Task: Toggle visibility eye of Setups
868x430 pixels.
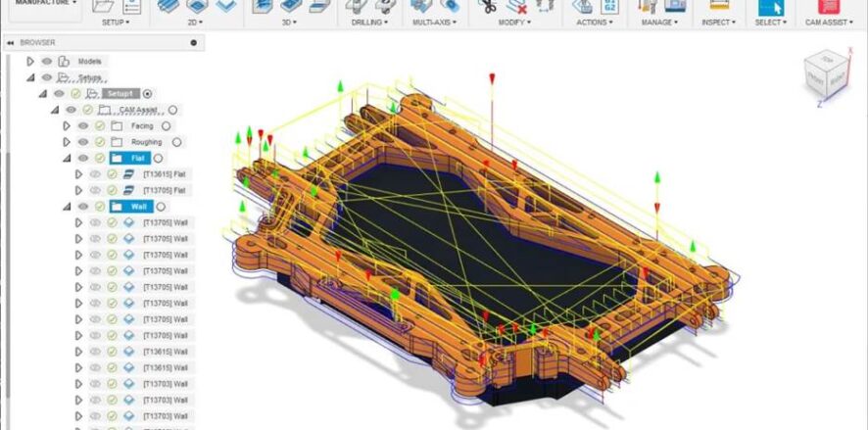Action: click(x=47, y=77)
